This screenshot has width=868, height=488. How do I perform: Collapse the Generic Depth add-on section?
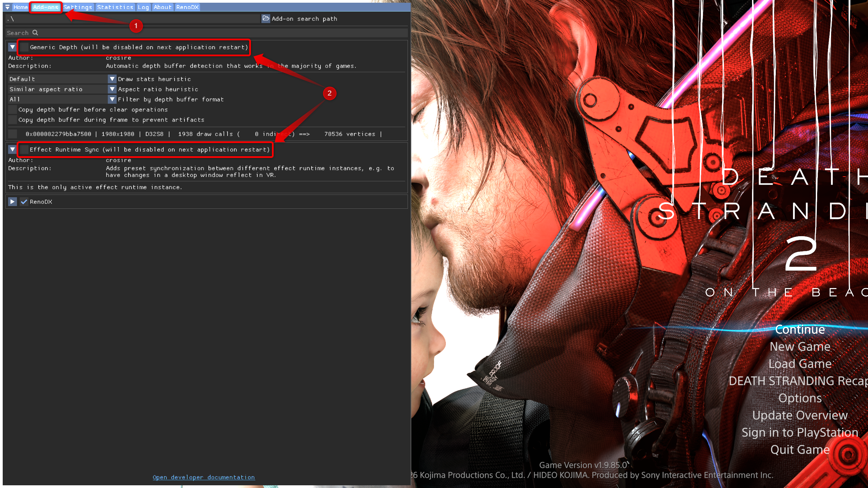[13, 47]
